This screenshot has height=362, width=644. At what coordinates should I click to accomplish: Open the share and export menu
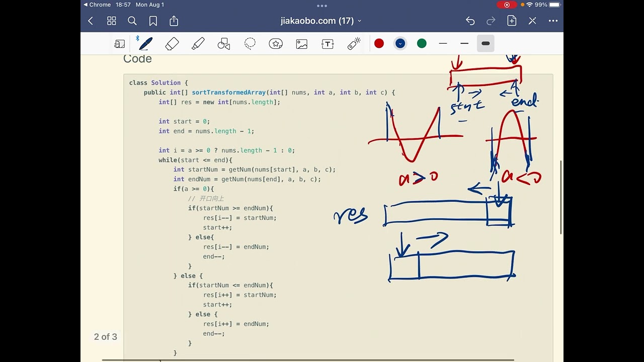(174, 21)
